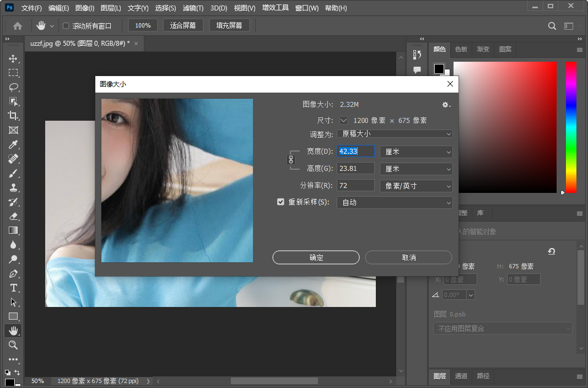The height and width of the screenshot is (388, 588).
Task: Click the Width input field
Action: [355, 151]
